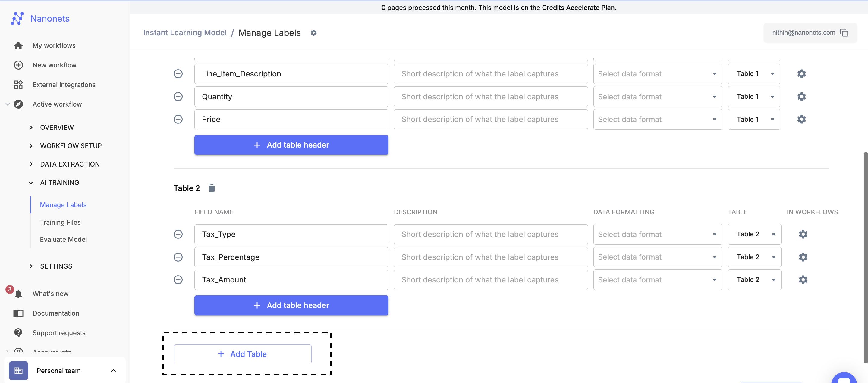Open Table 1 dropdown in Price row

(x=753, y=119)
